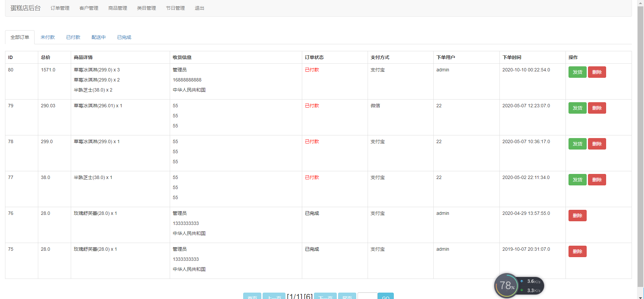Click the 商品详情 column header
Image resolution: width=644 pixels, height=299 pixels.
[x=83, y=57]
